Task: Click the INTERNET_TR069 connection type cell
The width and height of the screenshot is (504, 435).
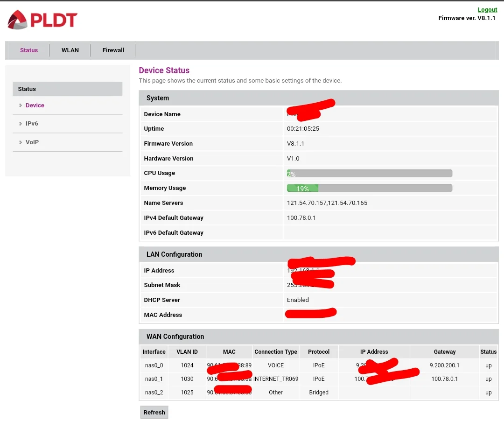Action: pyautogui.click(x=276, y=379)
